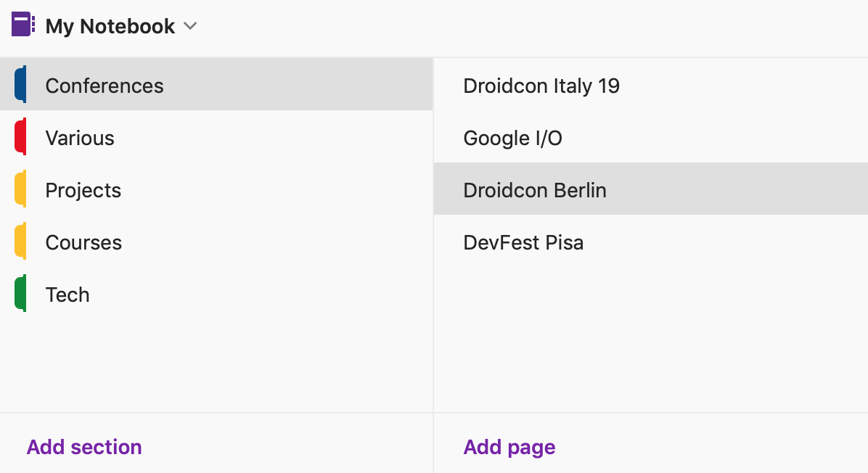Go to the Tech section
Image resolution: width=868 pixels, height=473 pixels.
coord(216,293)
